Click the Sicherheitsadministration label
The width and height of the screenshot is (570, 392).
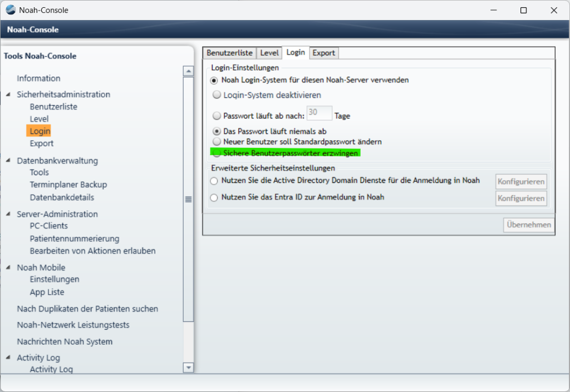(63, 95)
